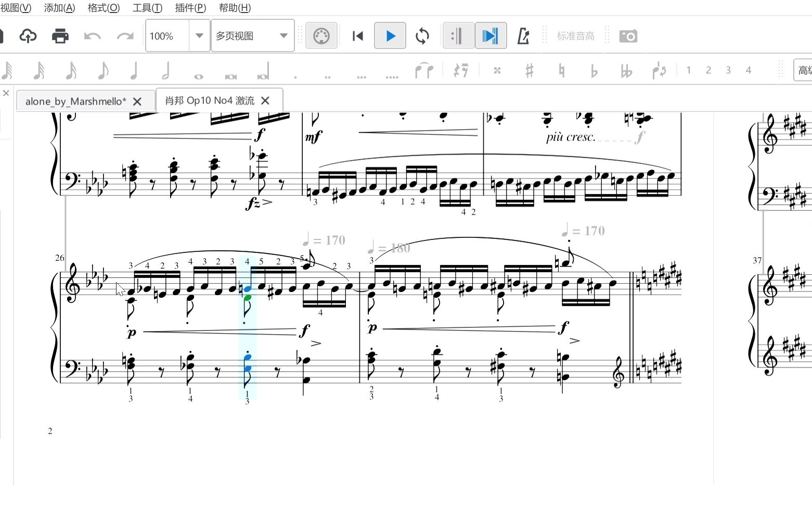Select voice 4
Viewport: 812px width, 508px height.
tap(749, 70)
